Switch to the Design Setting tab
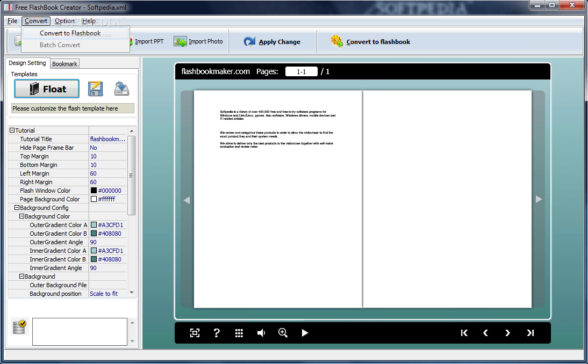Screen dimensions: 588x364 [x=27, y=63]
